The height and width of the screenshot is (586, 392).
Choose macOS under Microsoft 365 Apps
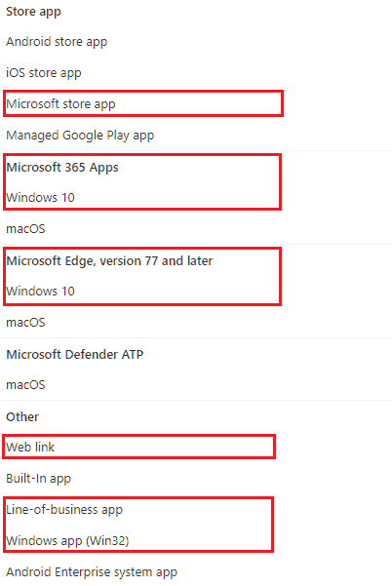(x=25, y=229)
